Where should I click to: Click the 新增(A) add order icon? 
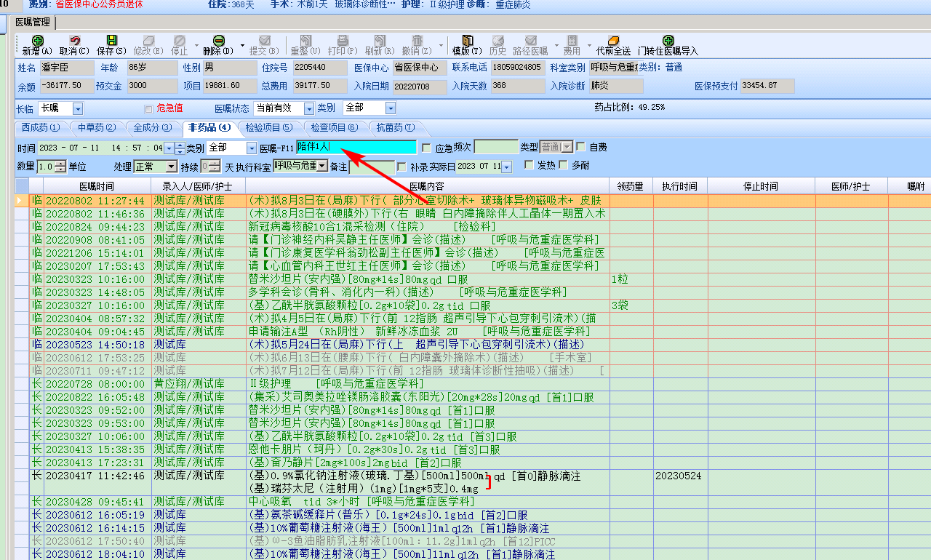pyautogui.click(x=38, y=41)
